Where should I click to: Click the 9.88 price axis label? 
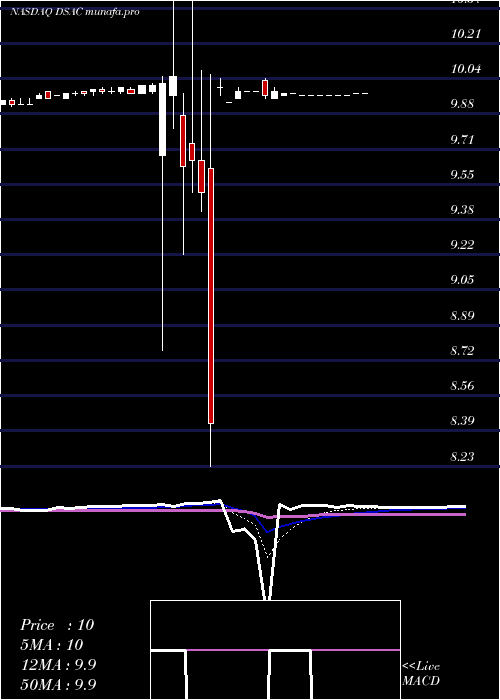tap(462, 104)
